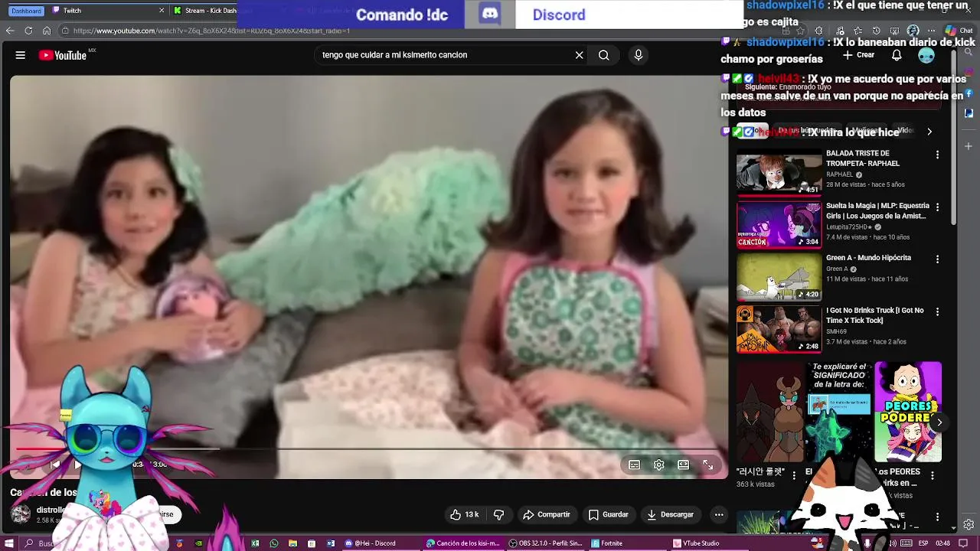The width and height of the screenshot is (980, 551).
Task: Open video player settings gear
Action: [658, 465]
